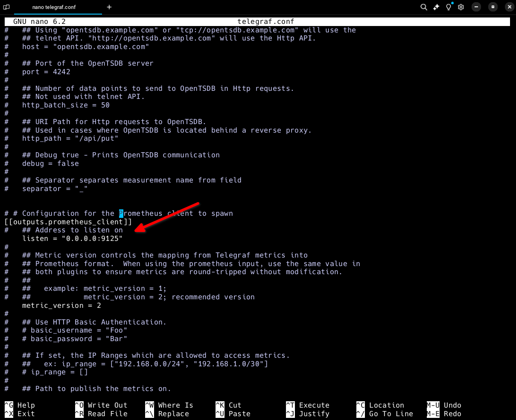Click the lightbulb tips icon

449,7
